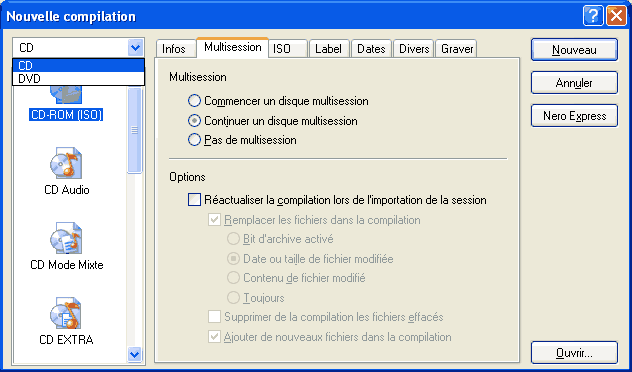Launch Nero Express button
The height and width of the screenshot is (372, 632).
point(574,116)
